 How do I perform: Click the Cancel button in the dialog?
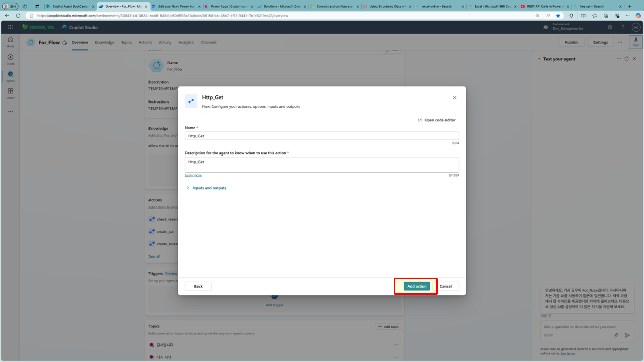(445, 286)
